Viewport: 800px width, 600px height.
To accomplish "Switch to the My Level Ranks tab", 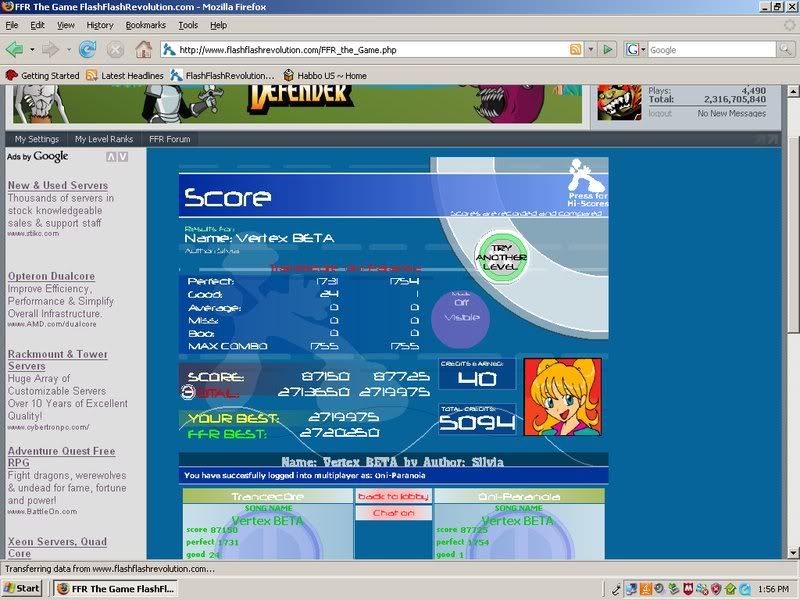I will coord(103,139).
